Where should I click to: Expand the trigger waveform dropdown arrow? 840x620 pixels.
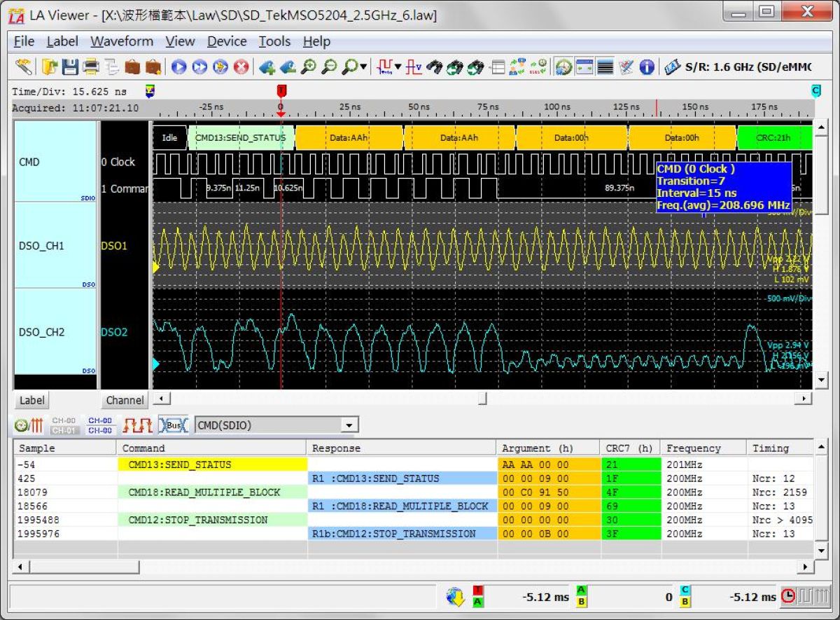coord(398,67)
